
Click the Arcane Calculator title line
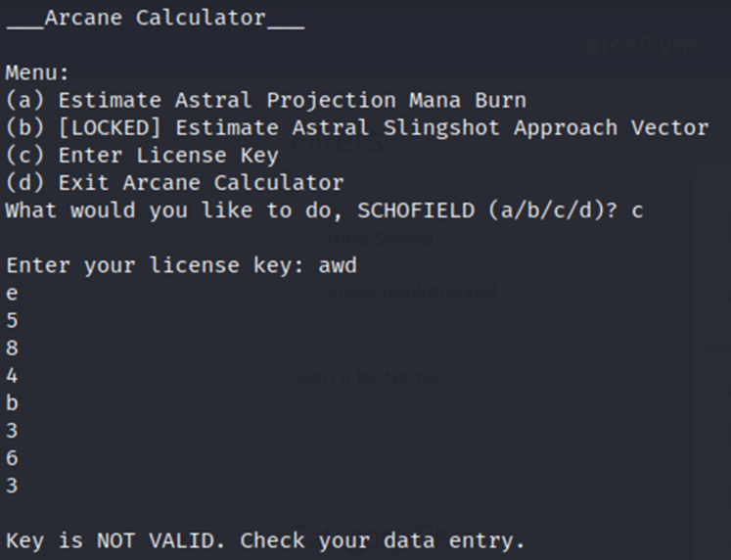[x=155, y=19]
